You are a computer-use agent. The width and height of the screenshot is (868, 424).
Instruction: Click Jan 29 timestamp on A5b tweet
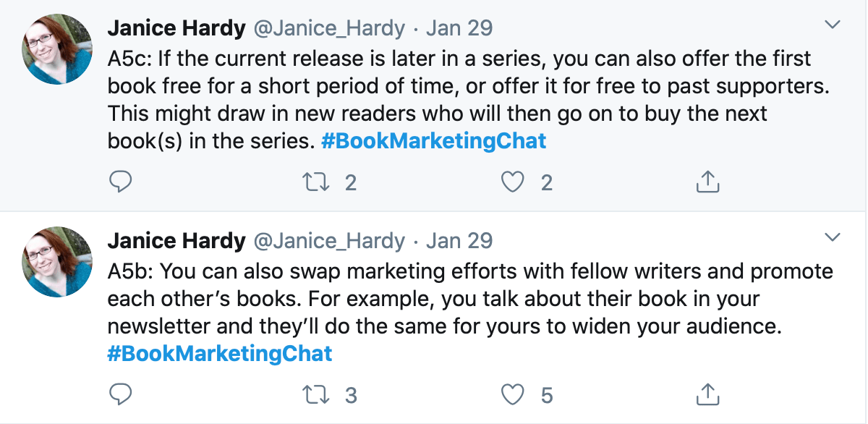459,240
